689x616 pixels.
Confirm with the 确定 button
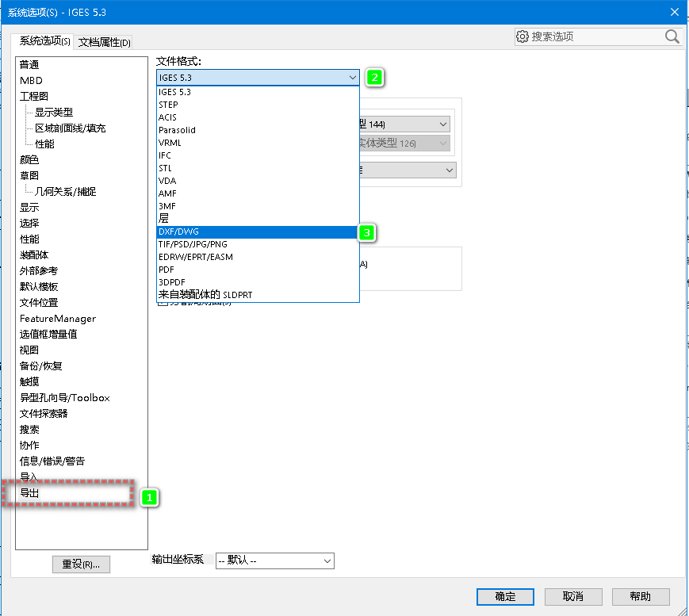pyautogui.click(x=505, y=597)
